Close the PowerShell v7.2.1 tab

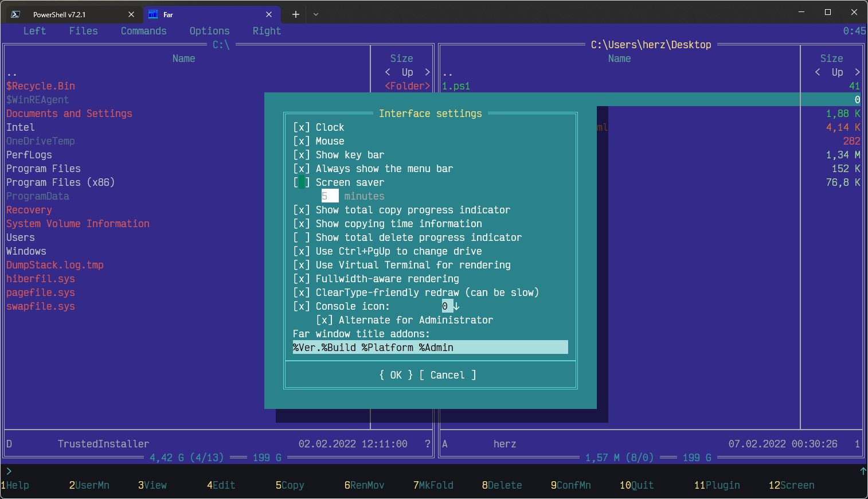tap(131, 14)
